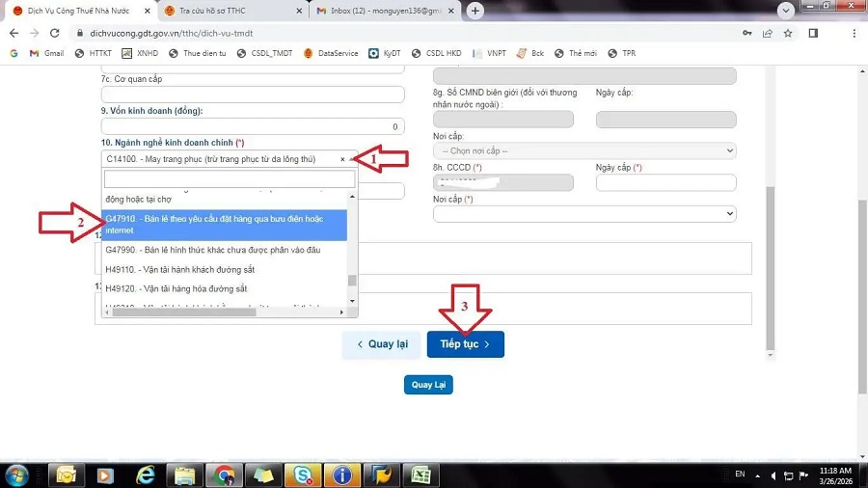The image size is (868, 488).
Task: Click the padlock site info icon
Action: pos(80,33)
